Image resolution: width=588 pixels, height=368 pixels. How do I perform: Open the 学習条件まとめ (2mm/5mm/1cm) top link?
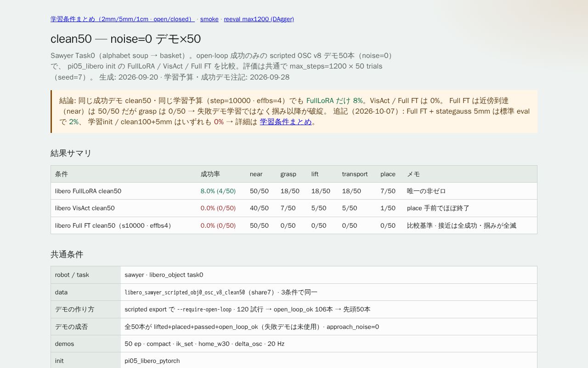coord(123,19)
